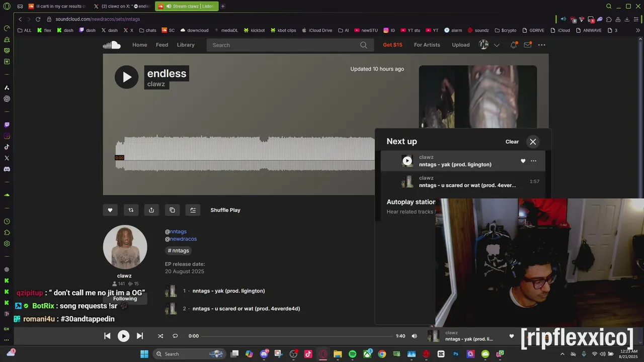
Task: Go to SoundCloud Home tab
Action: pyautogui.click(x=140, y=45)
